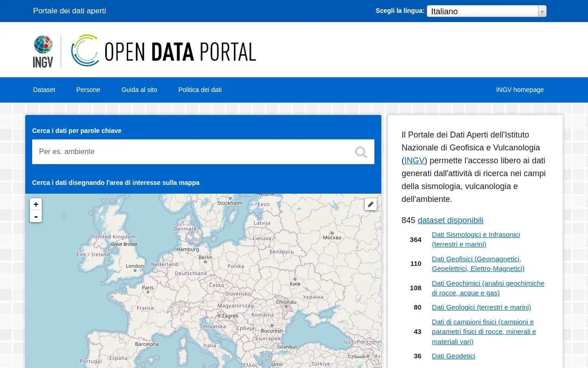Viewport: 588px width, 368px height.
Task: Click the Barcelona label on the map
Action: coord(147,344)
